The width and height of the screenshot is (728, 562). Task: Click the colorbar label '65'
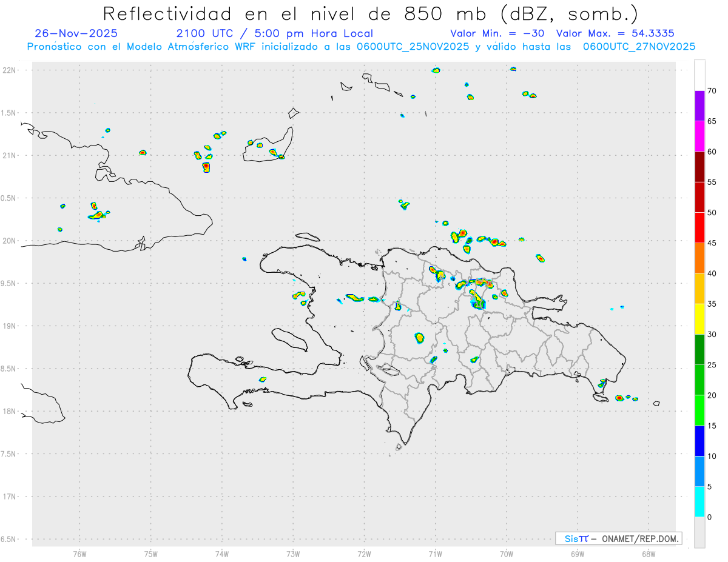(712, 121)
